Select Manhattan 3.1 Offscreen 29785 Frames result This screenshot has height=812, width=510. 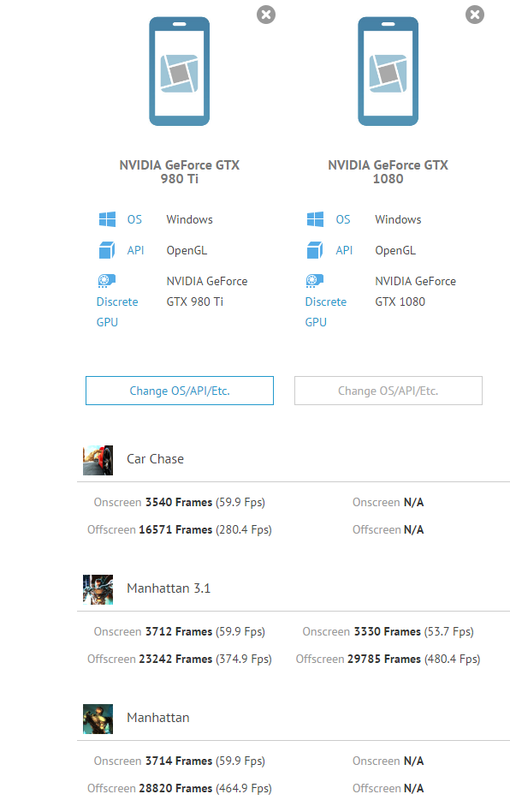click(388, 660)
